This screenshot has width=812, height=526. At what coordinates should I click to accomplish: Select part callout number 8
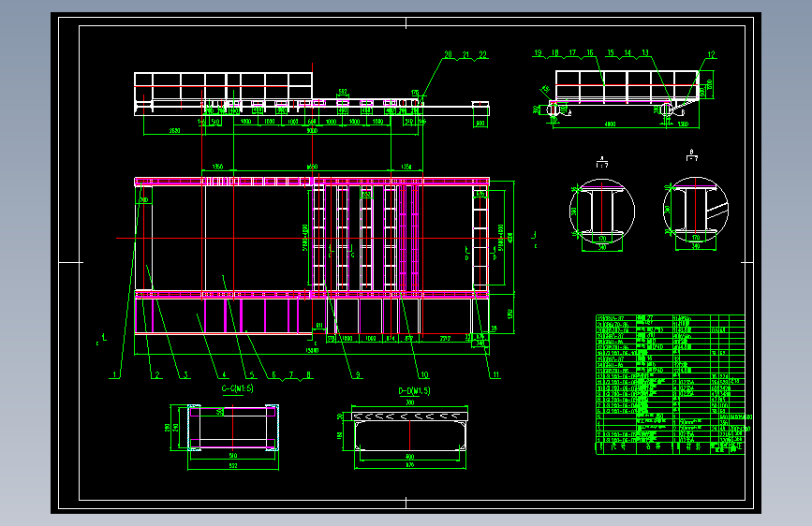coord(309,374)
